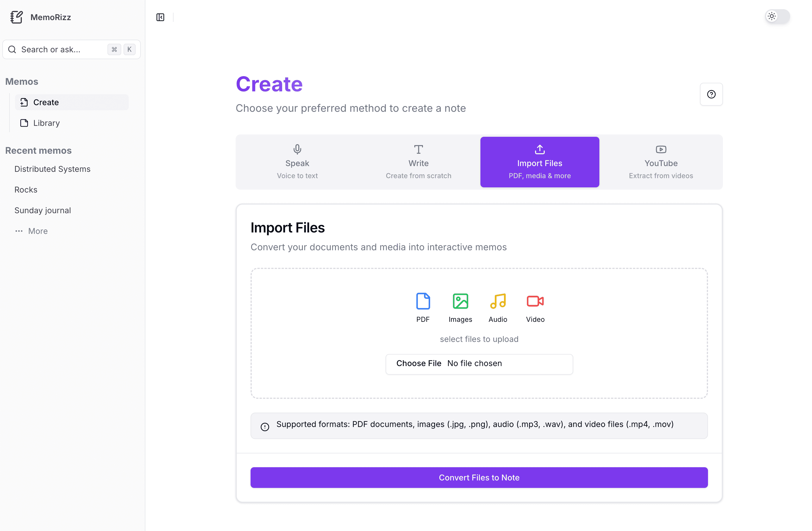Click the Command-K shortcut badge
Image resolution: width=812 pixels, height=531 pixels.
pos(122,49)
